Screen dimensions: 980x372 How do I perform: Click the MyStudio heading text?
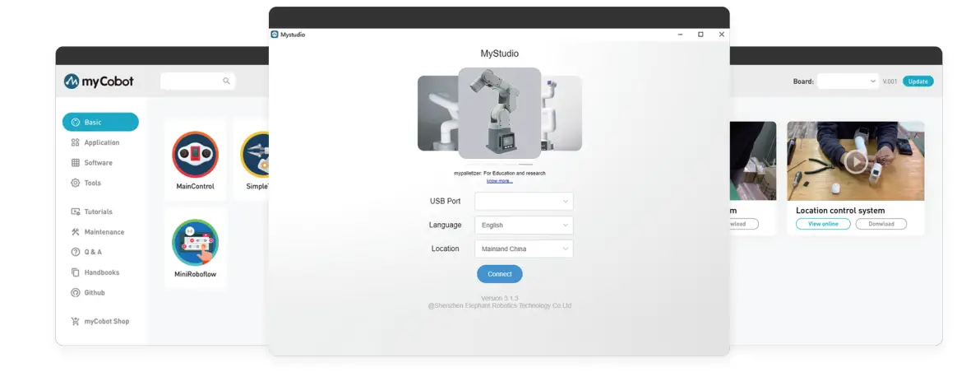pos(499,53)
